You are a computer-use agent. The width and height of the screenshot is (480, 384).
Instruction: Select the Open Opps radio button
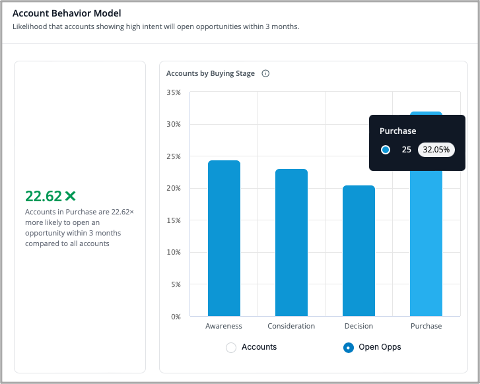(348, 347)
